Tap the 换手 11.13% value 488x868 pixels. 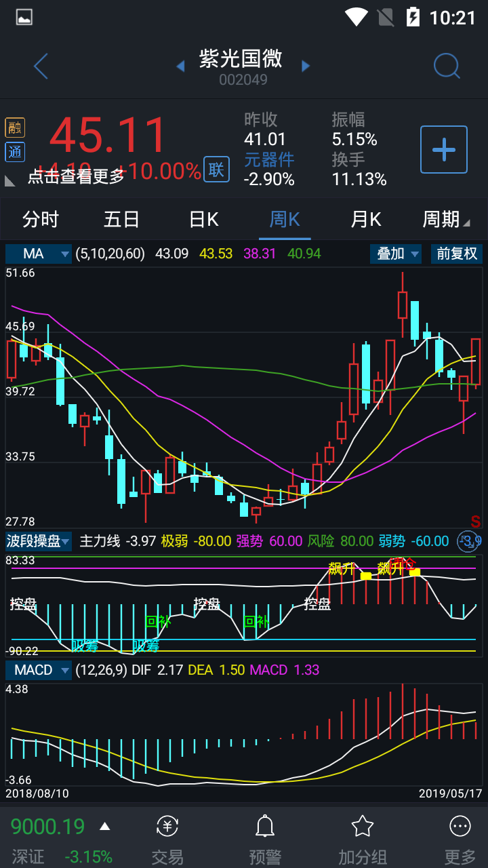click(359, 179)
